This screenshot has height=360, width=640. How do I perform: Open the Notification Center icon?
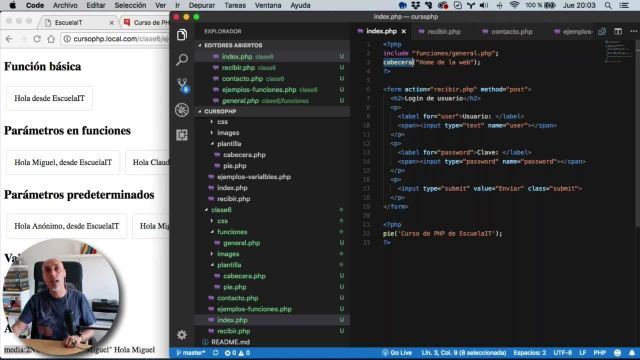pos(624,5)
